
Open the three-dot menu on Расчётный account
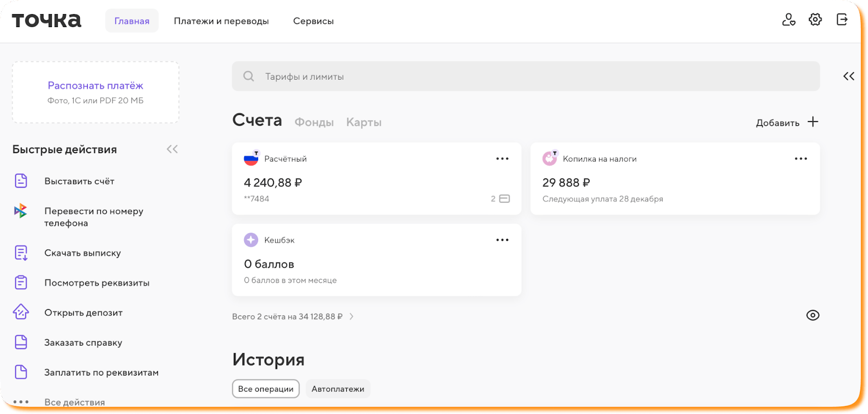click(x=502, y=159)
